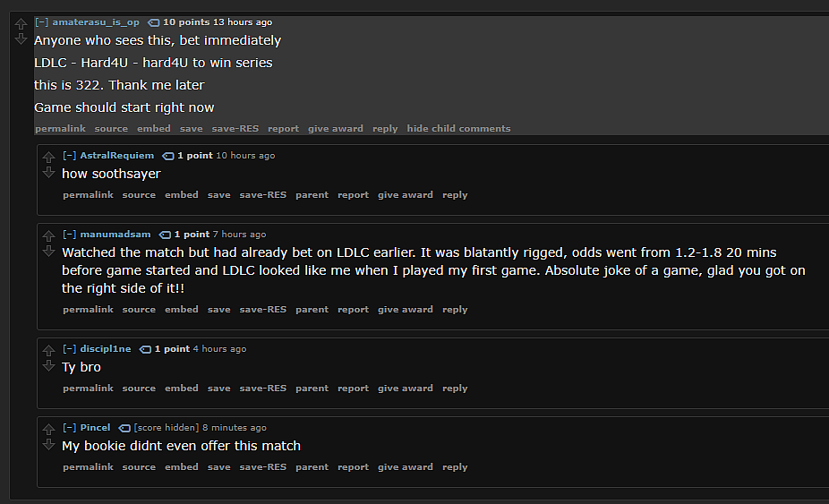Image resolution: width=829 pixels, height=504 pixels.
Task: Give award to the top comment
Action: 335,129
